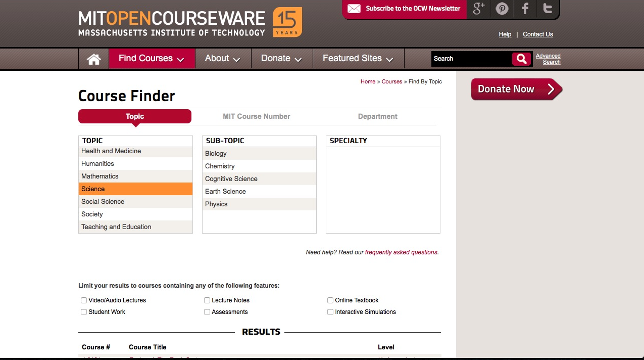Viewport: 644px width, 360px height.
Task: Select Society in the topic list
Action: coord(135,214)
